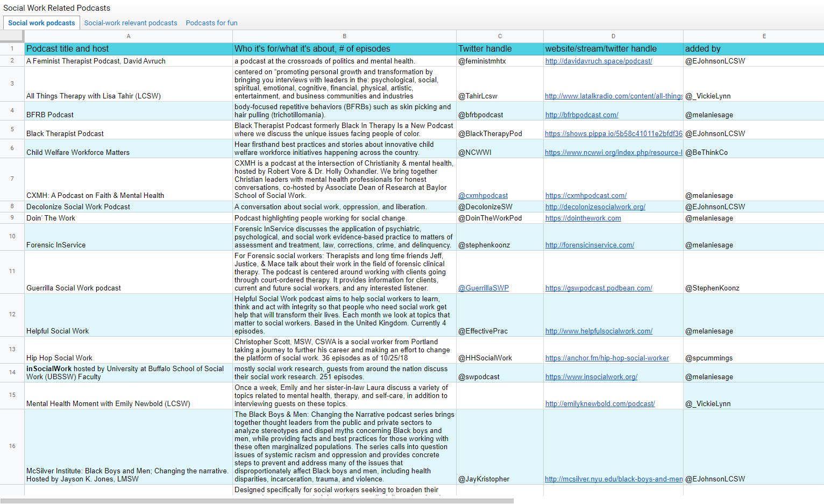Visit insocialwork.org link
Screen dimensions: 824x504
coord(591,377)
